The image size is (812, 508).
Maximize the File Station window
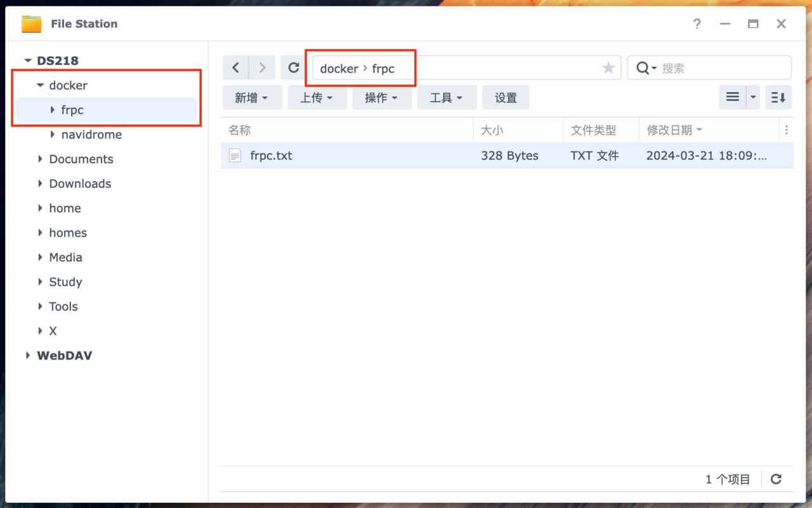(753, 24)
